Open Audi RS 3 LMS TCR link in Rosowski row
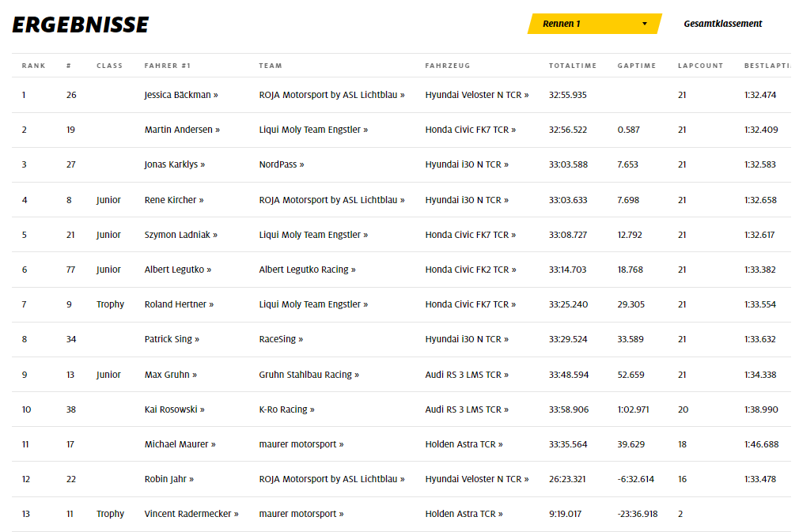This screenshot has height=532, width=799. (x=467, y=409)
